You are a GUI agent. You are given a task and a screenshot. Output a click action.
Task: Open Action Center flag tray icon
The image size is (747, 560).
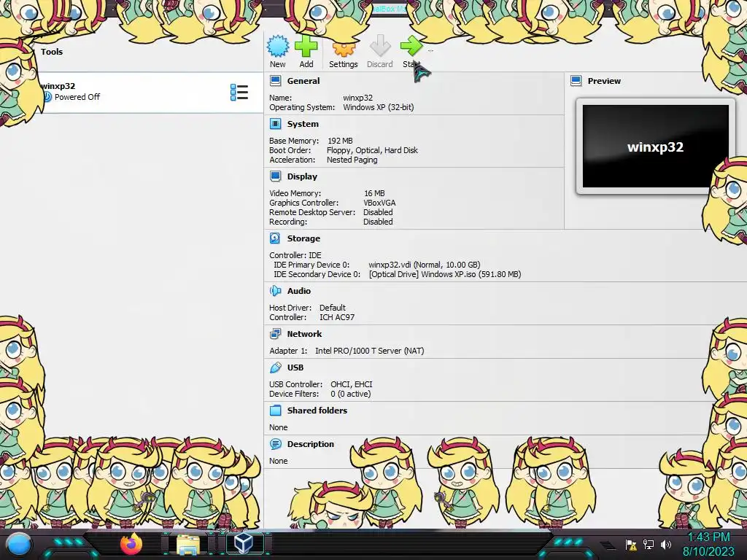pyautogui.click(x=631, y=545)
